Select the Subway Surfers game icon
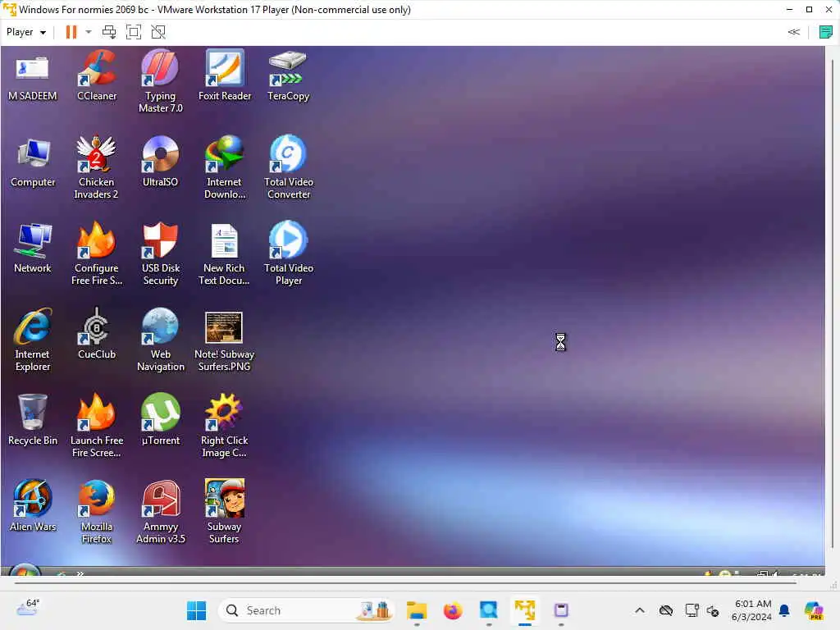840x630 pixels. click(225, 513)
